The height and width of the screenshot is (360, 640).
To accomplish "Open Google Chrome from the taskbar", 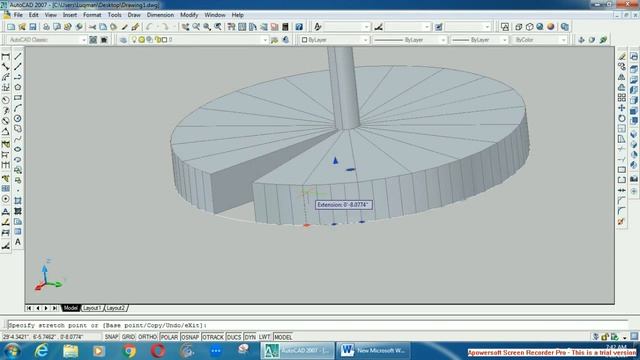I will click(129, 351).
